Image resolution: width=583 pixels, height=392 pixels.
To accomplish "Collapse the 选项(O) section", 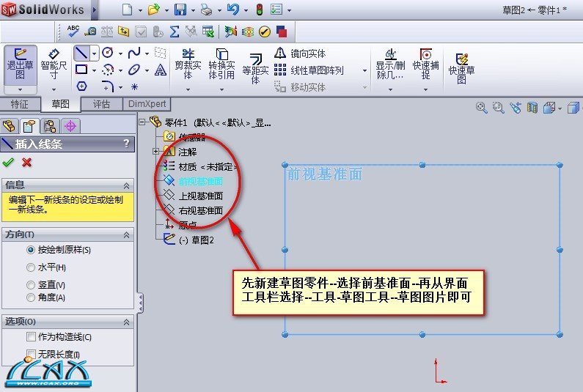I will (126, 322).
